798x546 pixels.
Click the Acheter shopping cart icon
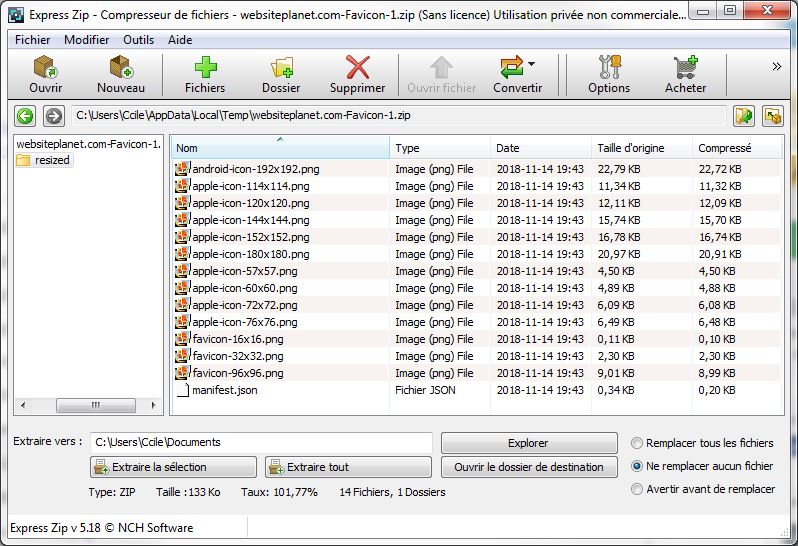[685, 68]
